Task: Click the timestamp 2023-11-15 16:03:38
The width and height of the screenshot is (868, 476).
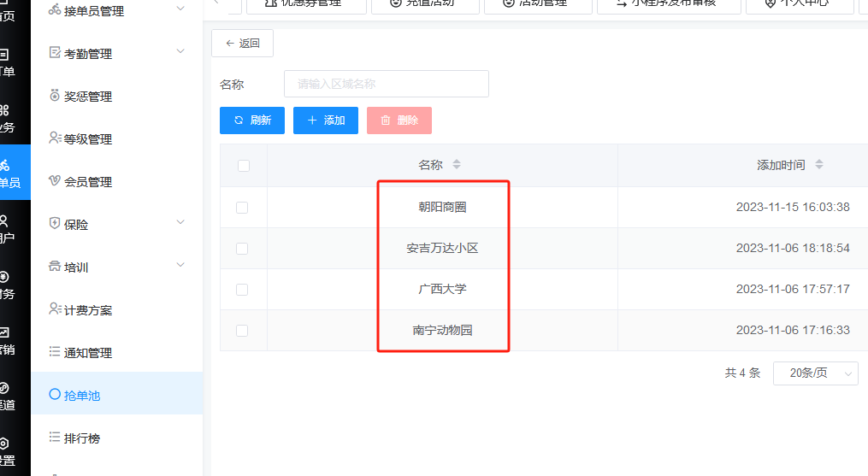Action: [793, 207]
